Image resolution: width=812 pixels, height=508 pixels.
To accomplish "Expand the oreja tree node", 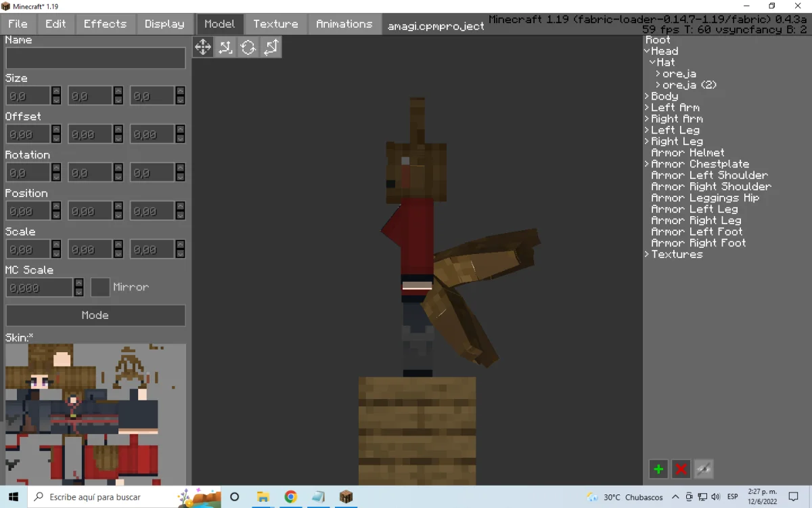I will (658, 74).
